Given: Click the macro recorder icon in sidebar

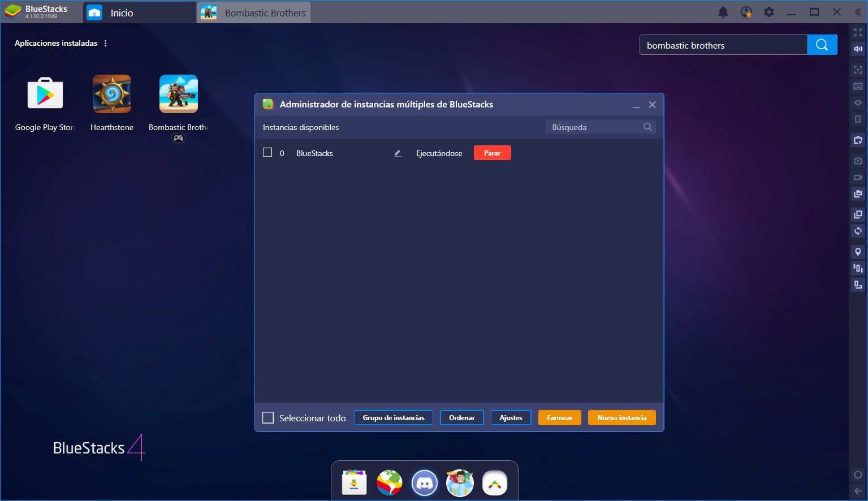Looking at the screenshot, I should tap(858, 284).
